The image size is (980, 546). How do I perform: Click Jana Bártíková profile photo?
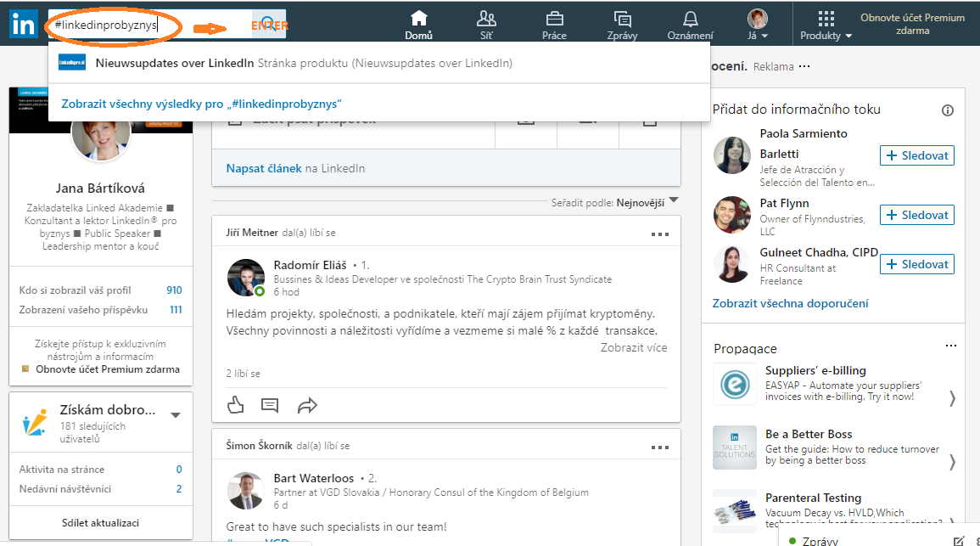[x=101, y=137]
